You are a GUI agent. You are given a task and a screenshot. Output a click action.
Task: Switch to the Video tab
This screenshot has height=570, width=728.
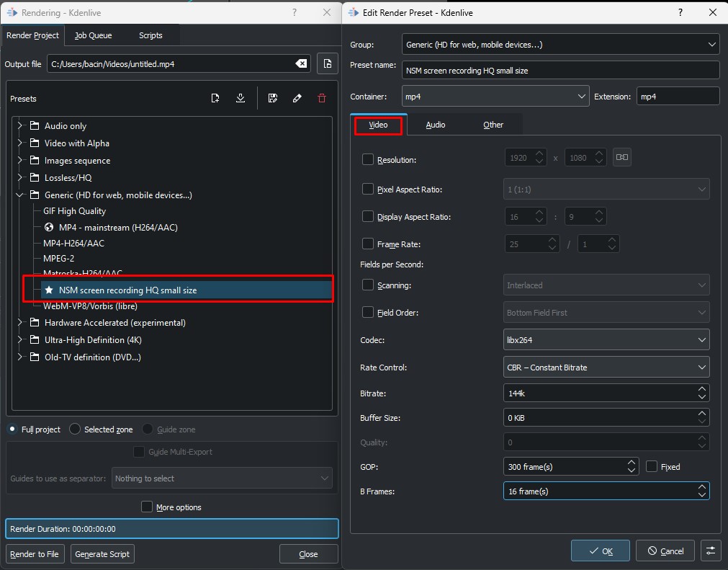pyautogui.click(x=378, y=125)
